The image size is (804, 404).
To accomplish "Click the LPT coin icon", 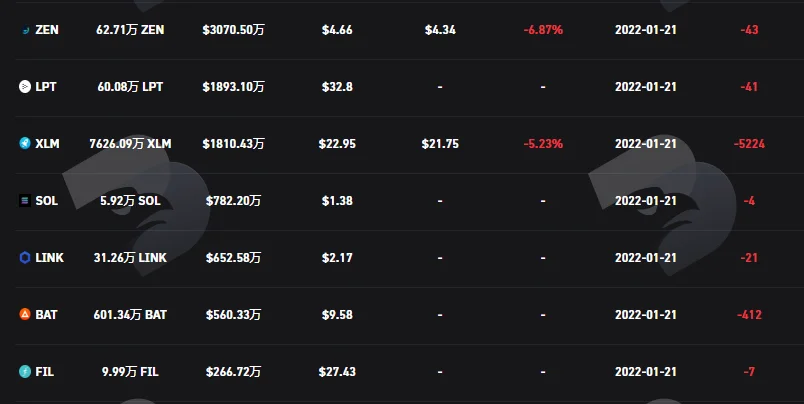I will pos(25,87).
